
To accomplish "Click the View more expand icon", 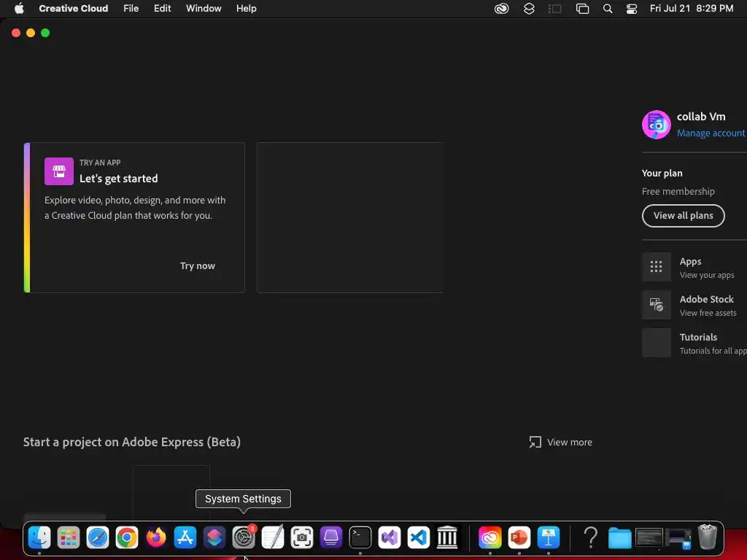I will (535, 442).
